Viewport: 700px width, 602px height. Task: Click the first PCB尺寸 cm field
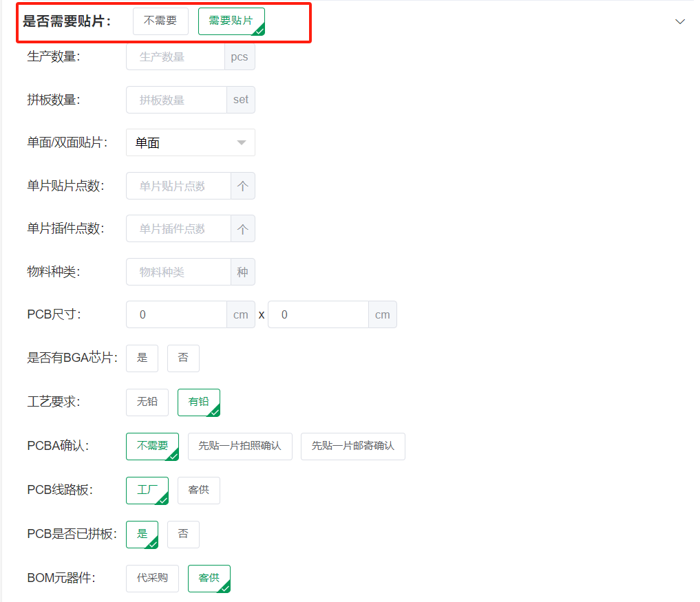tap(176, 314)
